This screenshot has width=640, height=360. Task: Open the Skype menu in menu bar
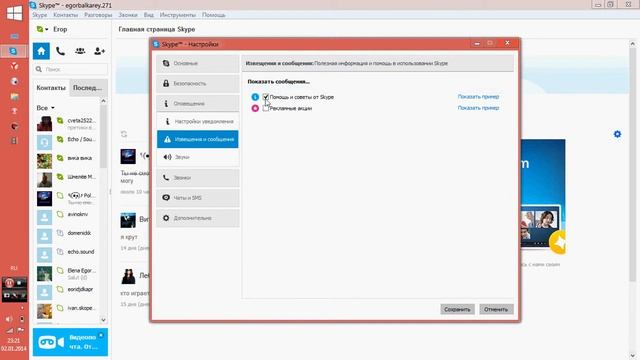click(40, 15)
